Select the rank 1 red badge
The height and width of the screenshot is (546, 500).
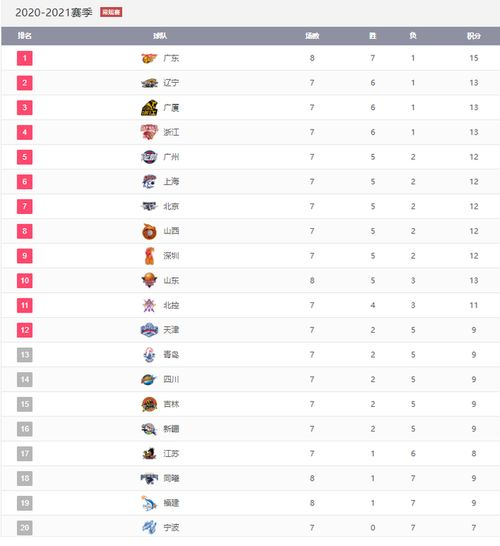point(24,58)
